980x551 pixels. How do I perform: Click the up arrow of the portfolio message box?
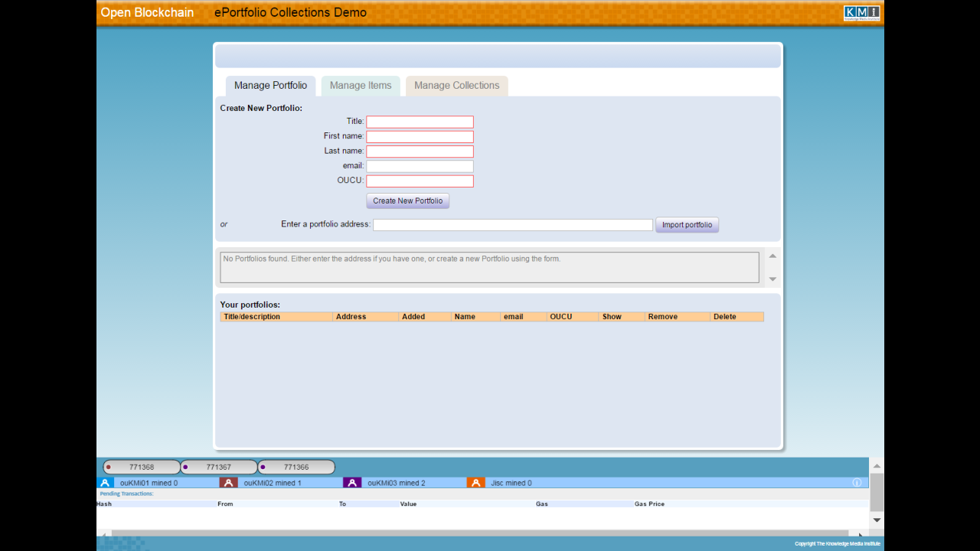[x=772, y=256]
